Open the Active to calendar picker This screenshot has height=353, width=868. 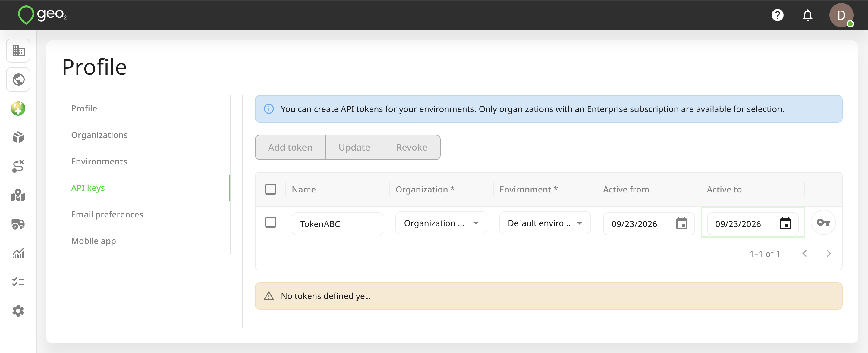coord(785,223)
